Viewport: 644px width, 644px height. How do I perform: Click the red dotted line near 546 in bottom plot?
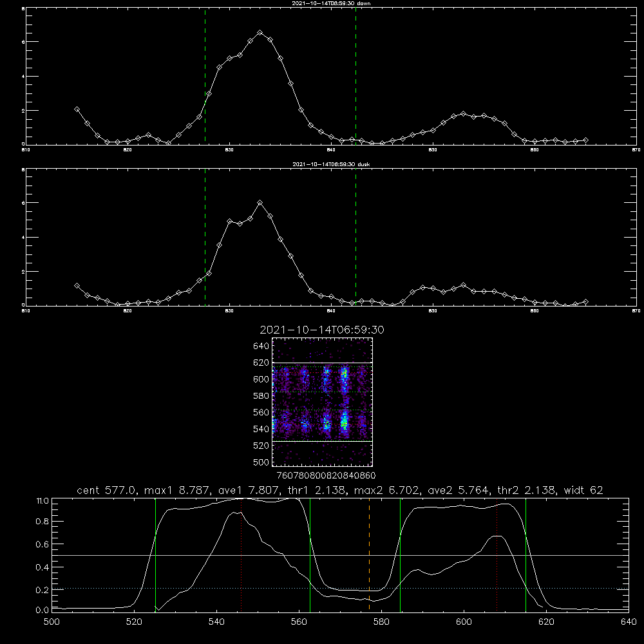(x=241, y=555)
